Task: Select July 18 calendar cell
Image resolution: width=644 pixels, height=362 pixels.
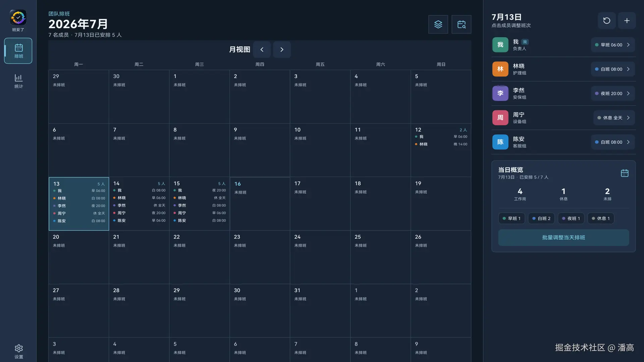Action: point(381,204)
